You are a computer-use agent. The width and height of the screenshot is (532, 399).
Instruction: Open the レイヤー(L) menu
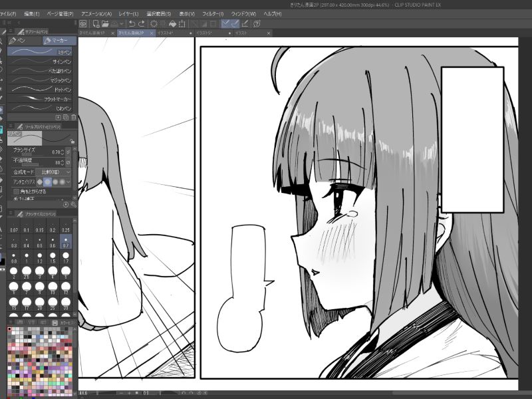[128, 14]
